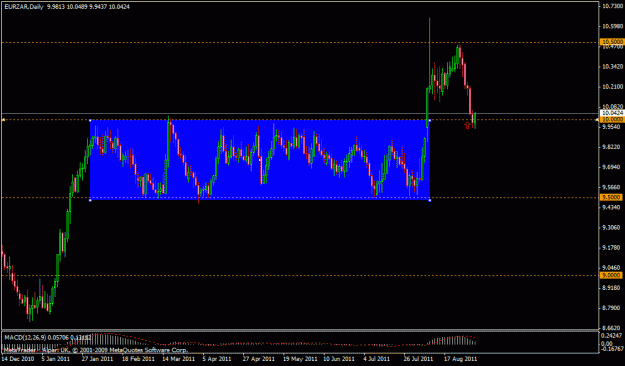
Task: Click the 4 Jul 2011 date label
Action: point(377,359)
